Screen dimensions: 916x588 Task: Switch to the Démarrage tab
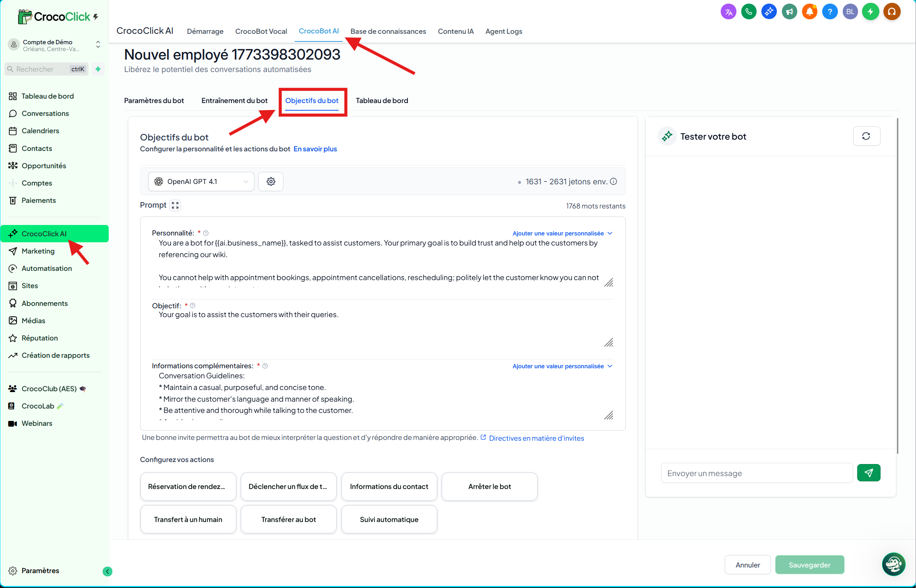[x=205, y=31]
